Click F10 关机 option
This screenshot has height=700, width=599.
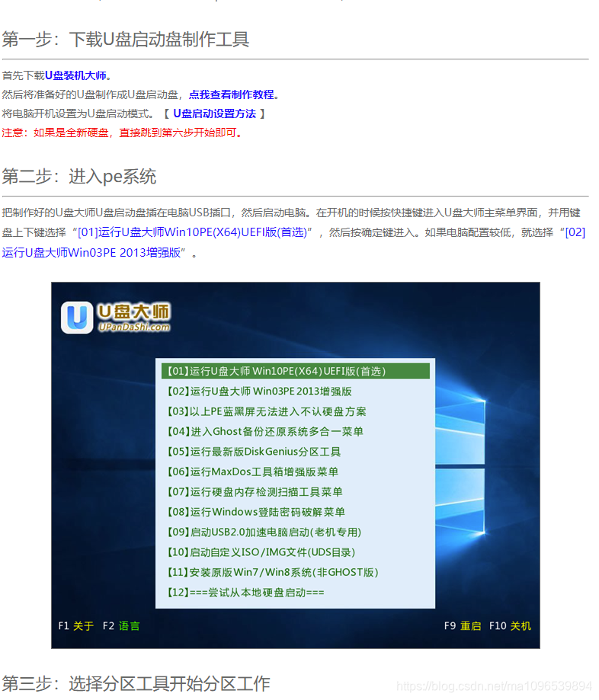click(510, 626)
